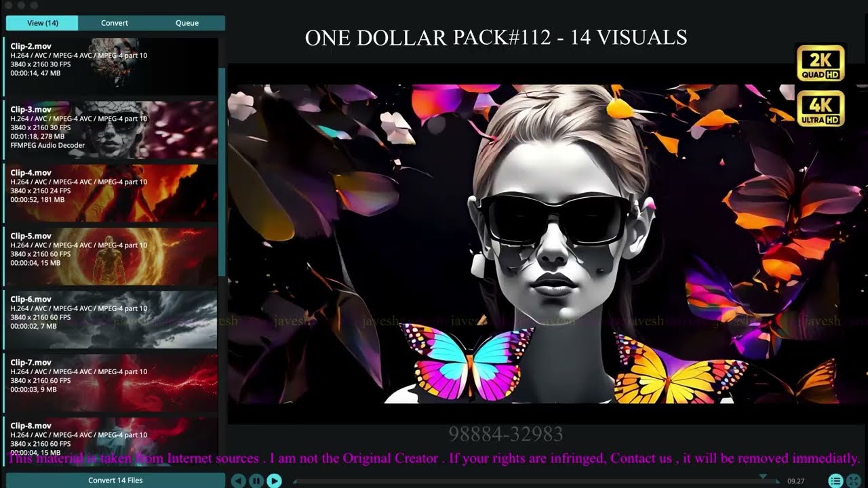
Task: Enter fullscreen preview mode
Action: click(x=854, y=481)
